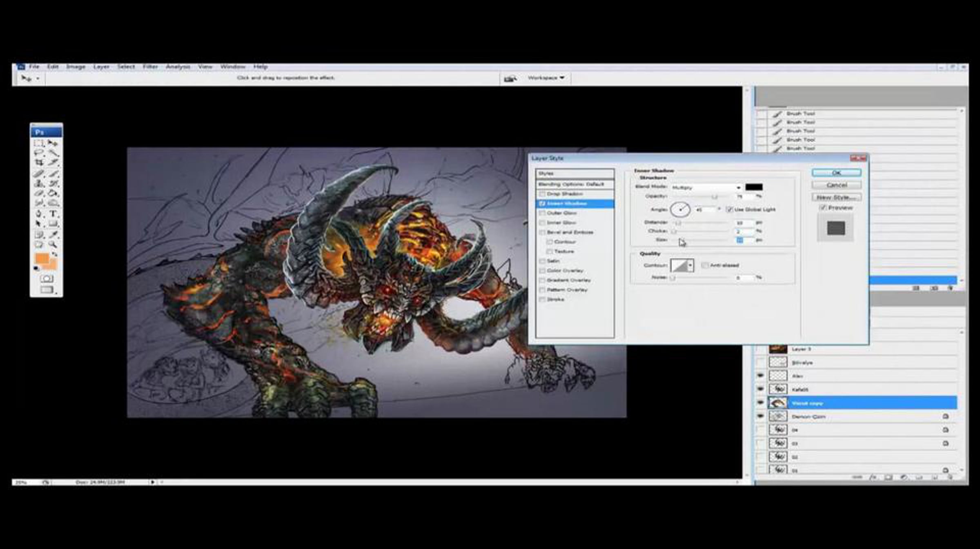Select the Hand tool
980x549 pixels.
click(x=39, y=244)
